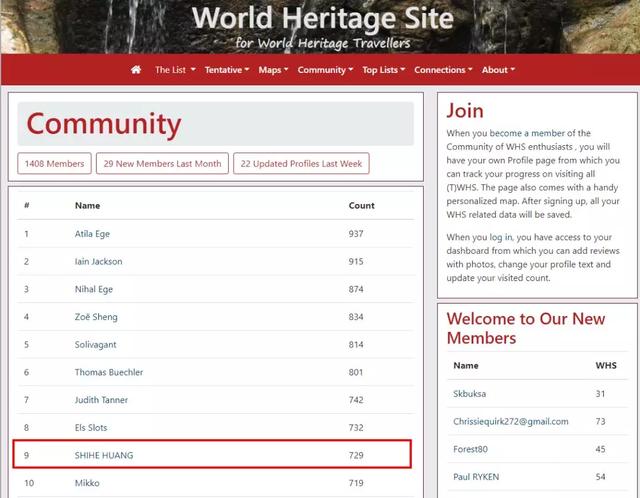Go to the home page icon
This screenshot has height=498, width=640.
pos(136,70)
